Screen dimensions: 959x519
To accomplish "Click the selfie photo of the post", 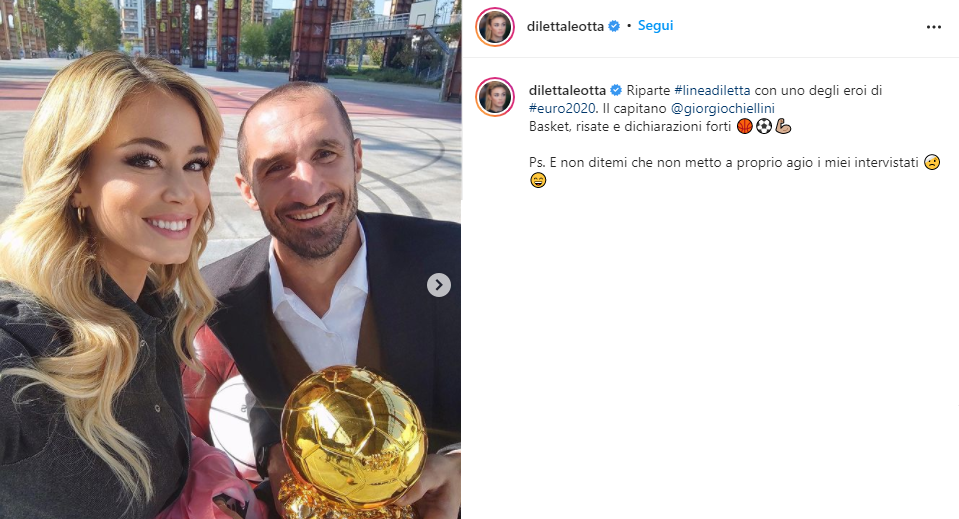I will [x=231, y=259].
